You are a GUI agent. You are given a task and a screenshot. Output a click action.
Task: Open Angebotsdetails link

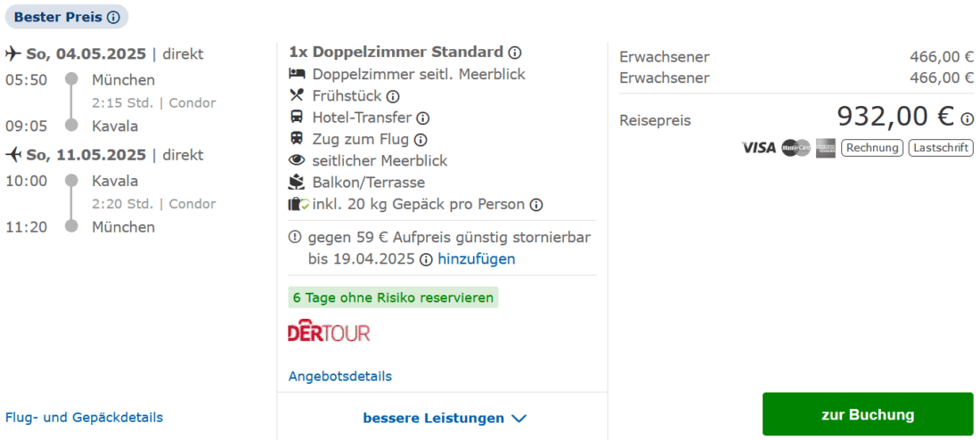coord(339,376)
